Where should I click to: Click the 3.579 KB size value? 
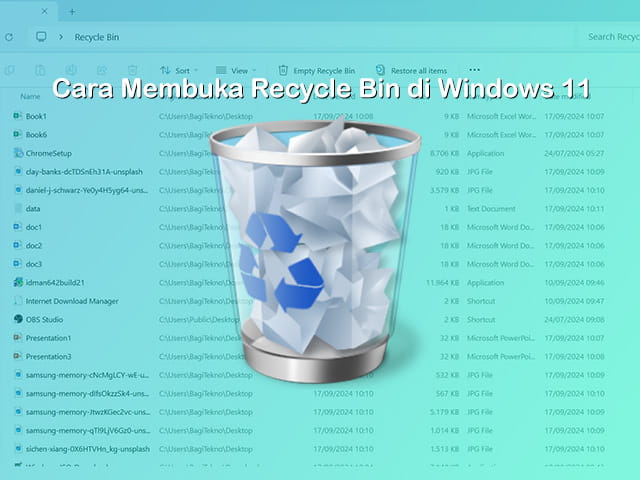point(444,190)
